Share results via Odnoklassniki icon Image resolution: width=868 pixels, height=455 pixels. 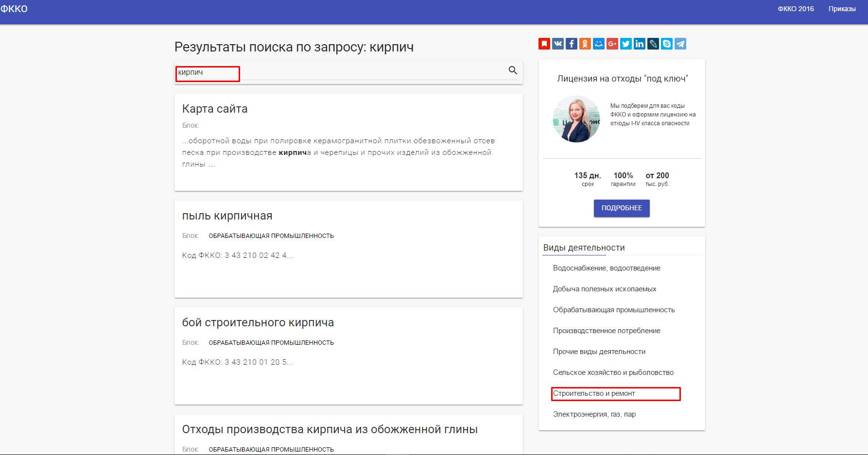click(585, 44)
